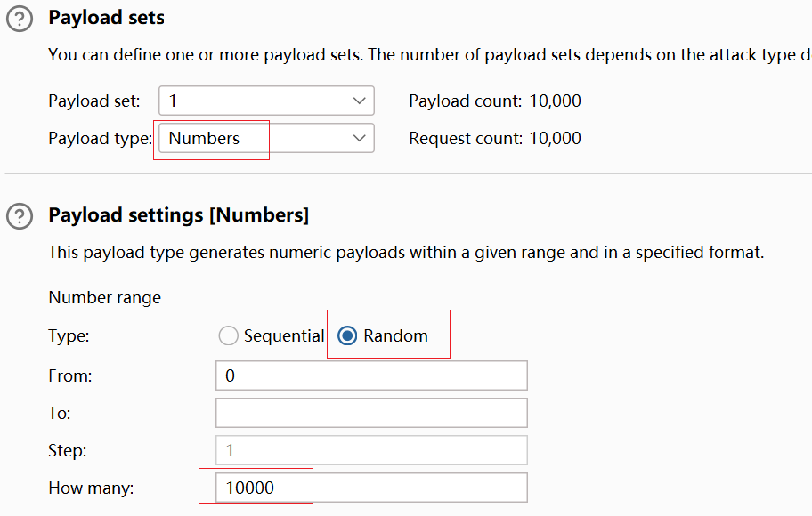812x516 pixels.
Task: Click the Request count 10,000 text
Action: click(x=494, y=139)
